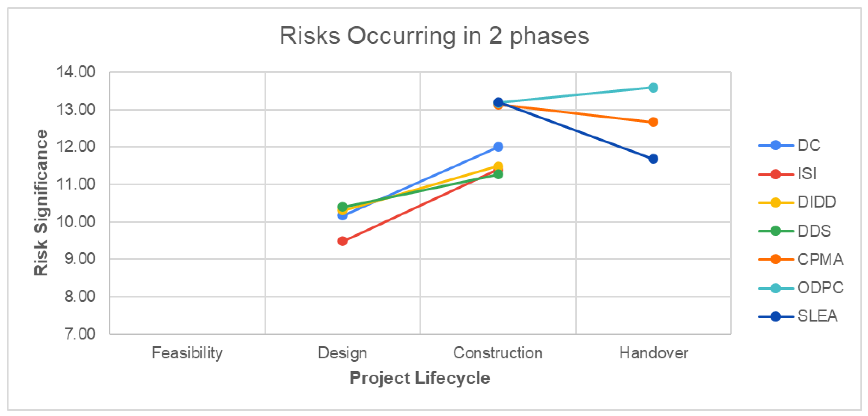Click the CPMA legend label
The height and width of the screenshot is (416, 868).
tap(820, 259)
